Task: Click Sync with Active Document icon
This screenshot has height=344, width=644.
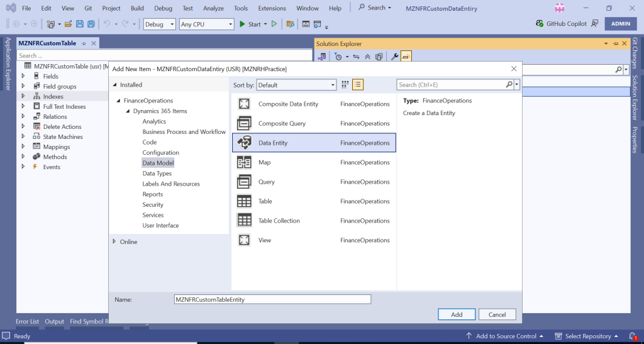Action: point(356,57)
